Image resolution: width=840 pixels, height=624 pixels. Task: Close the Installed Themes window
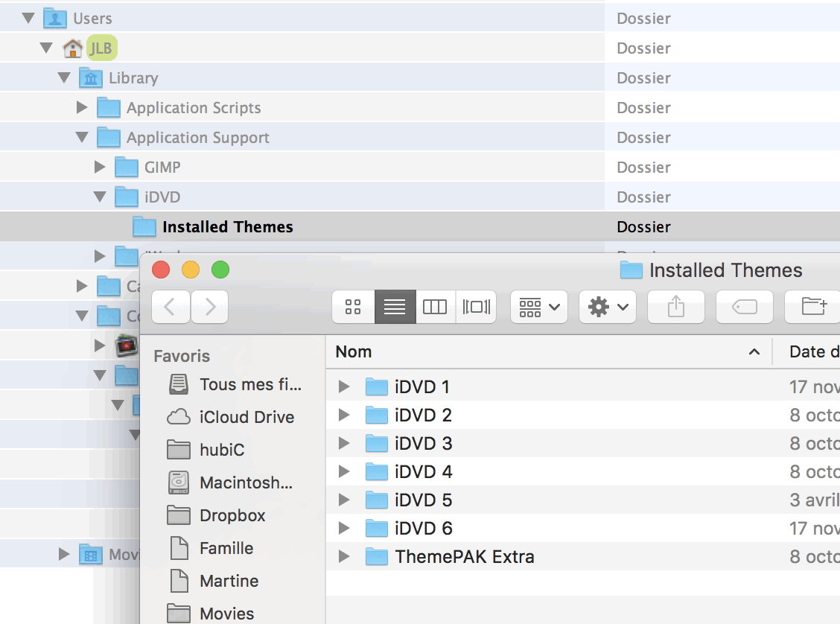point(161,270)
